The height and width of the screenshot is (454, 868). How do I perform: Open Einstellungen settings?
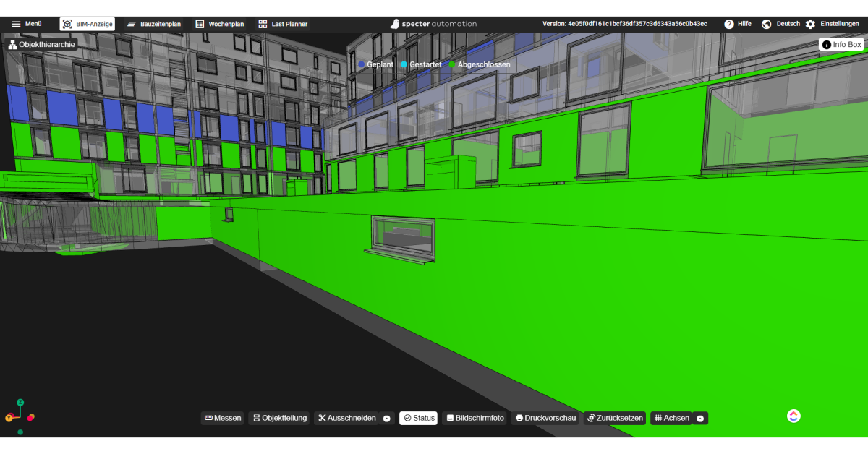point(832,24)
